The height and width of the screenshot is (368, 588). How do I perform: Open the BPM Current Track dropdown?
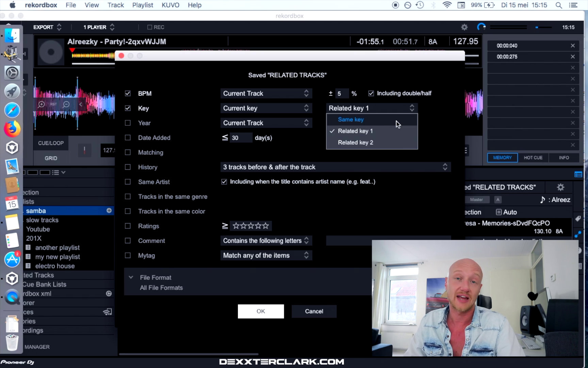point(266,93)
